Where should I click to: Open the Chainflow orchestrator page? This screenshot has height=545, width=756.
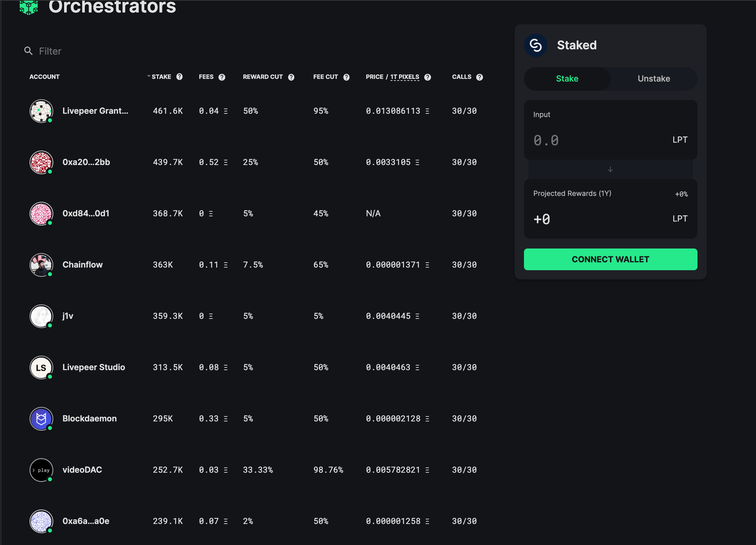[83, 265]
